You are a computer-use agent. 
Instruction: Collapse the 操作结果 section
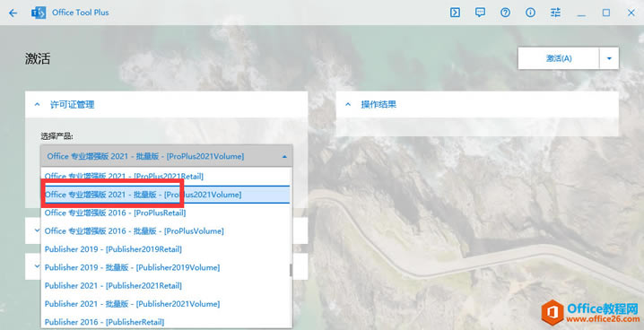(348, 105)
